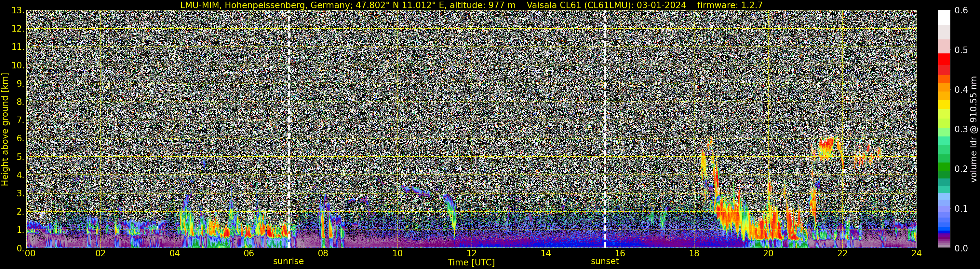Click the station title 'LMU-MIM, Hohenpeissenberg, Germany'
Viewport: 980px width, 269px height.
coord(263,5)
